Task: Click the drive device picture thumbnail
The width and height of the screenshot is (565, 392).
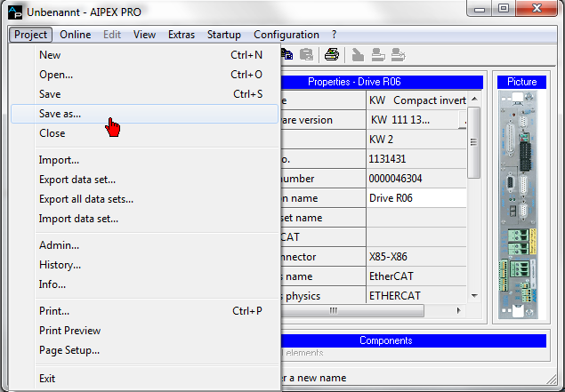Action: click(518, 204)
